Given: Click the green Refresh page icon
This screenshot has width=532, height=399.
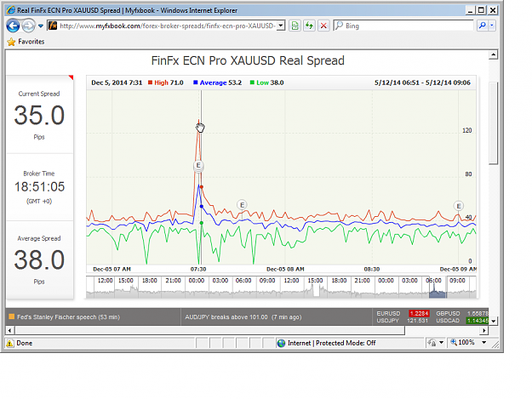Looking at the screenshot, I should point(309,26).
